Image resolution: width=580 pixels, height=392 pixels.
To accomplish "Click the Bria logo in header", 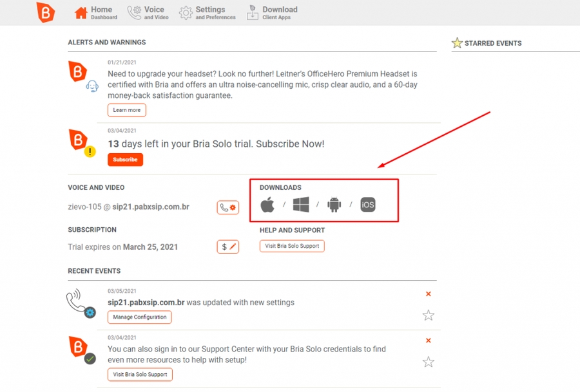I will coord(45,12).
